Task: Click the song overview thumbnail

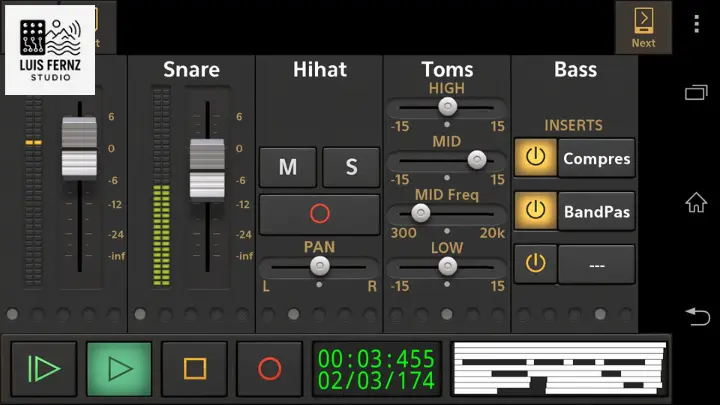Action: 560,369
